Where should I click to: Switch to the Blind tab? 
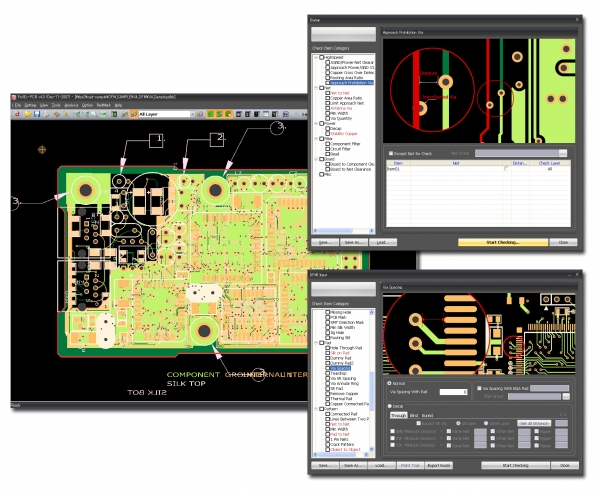[x=416, y=414]
